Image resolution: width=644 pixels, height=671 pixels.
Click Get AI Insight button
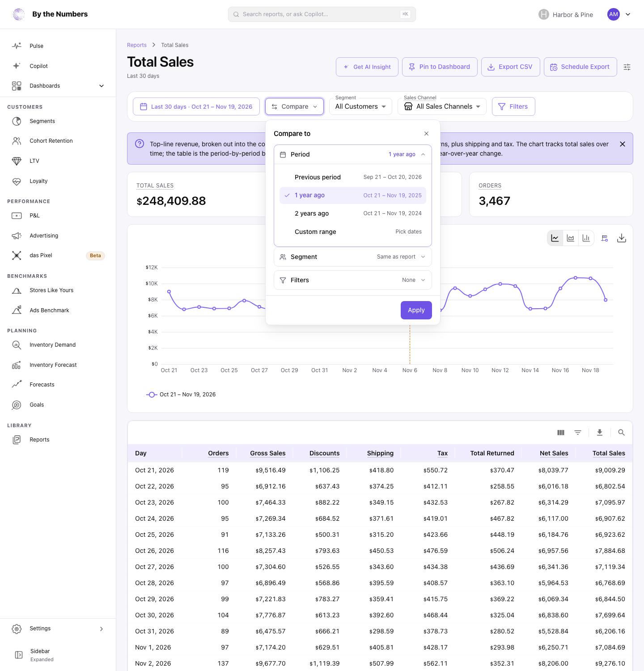pyautogui.click(x=367, y=67)
